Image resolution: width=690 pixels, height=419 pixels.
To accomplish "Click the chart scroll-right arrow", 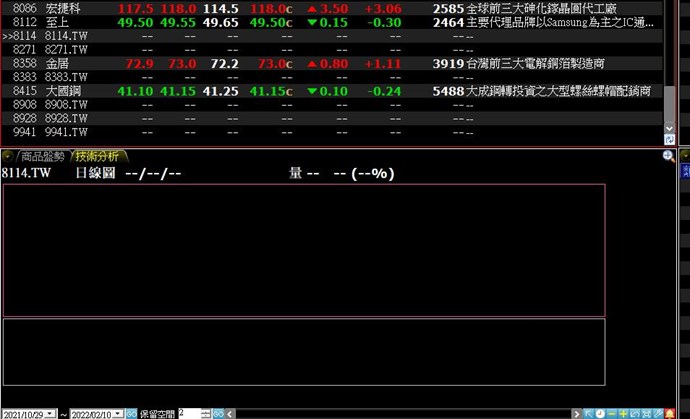I will coord(577,414).
